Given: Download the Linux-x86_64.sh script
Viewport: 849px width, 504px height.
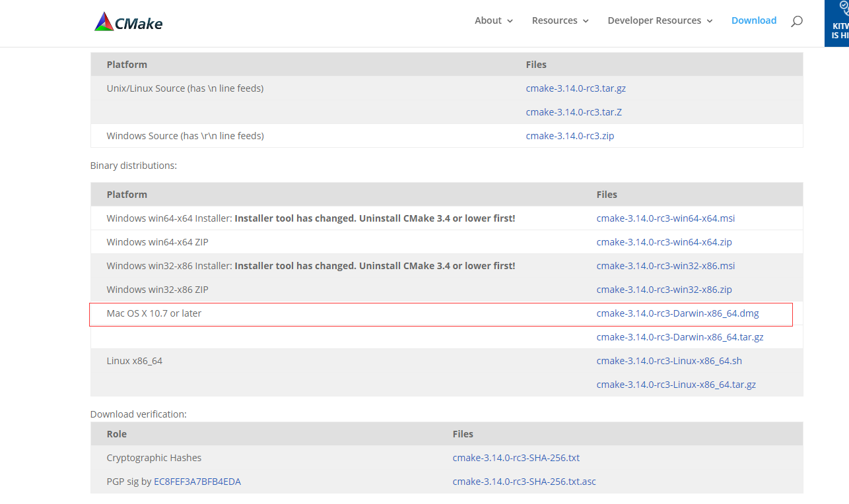Looking at the screenshot, I should pyautogui.click(x=669, y=361).
